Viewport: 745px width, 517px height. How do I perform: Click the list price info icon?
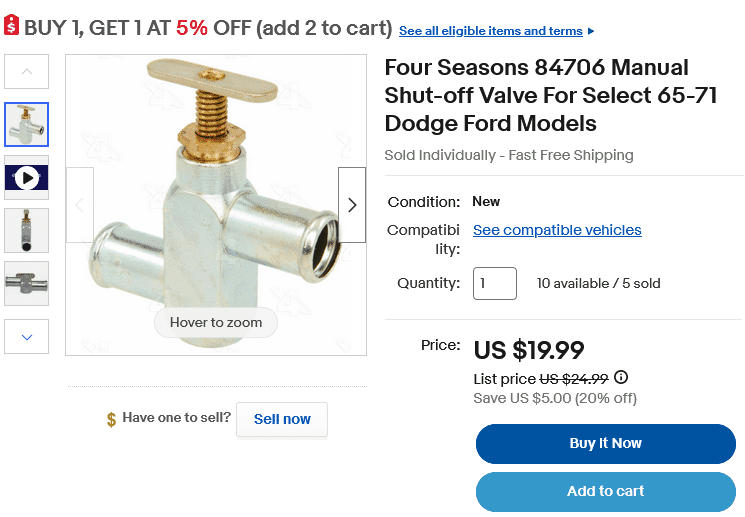(621, 378)
